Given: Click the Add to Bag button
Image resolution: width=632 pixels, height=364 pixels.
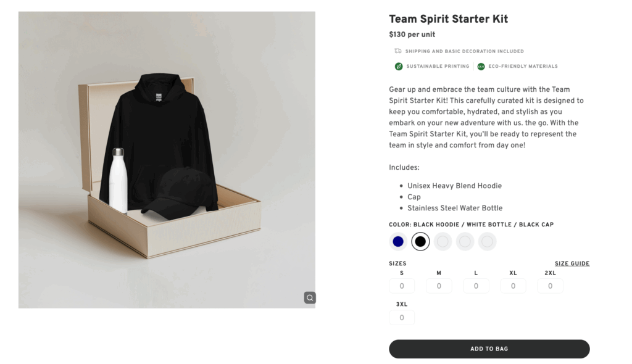Looking at the screenshot, I should click(489, 349).
